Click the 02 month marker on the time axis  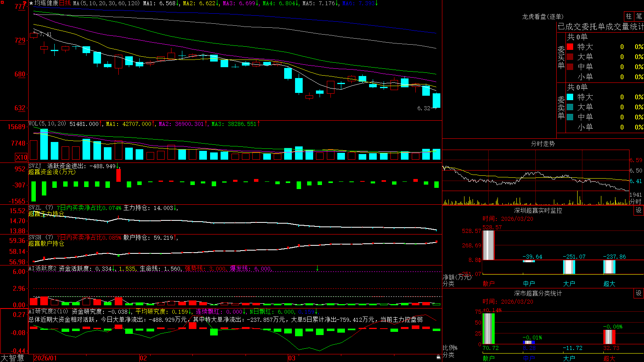143,358
